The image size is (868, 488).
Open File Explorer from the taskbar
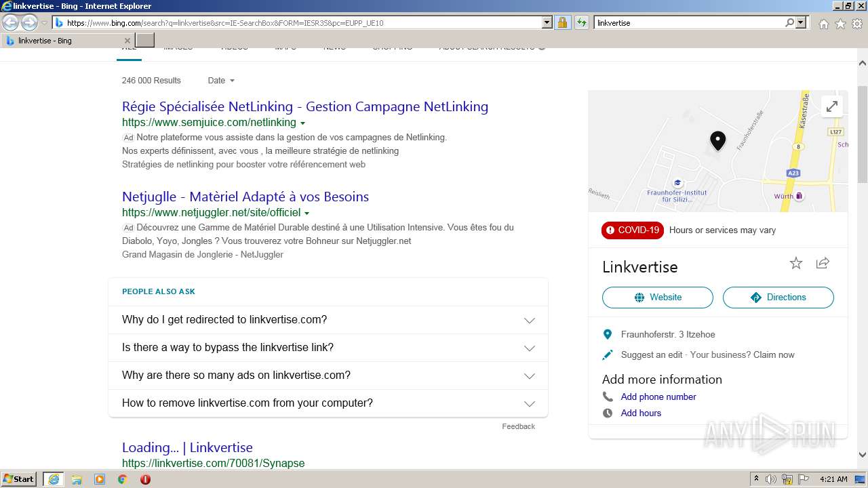77,479
